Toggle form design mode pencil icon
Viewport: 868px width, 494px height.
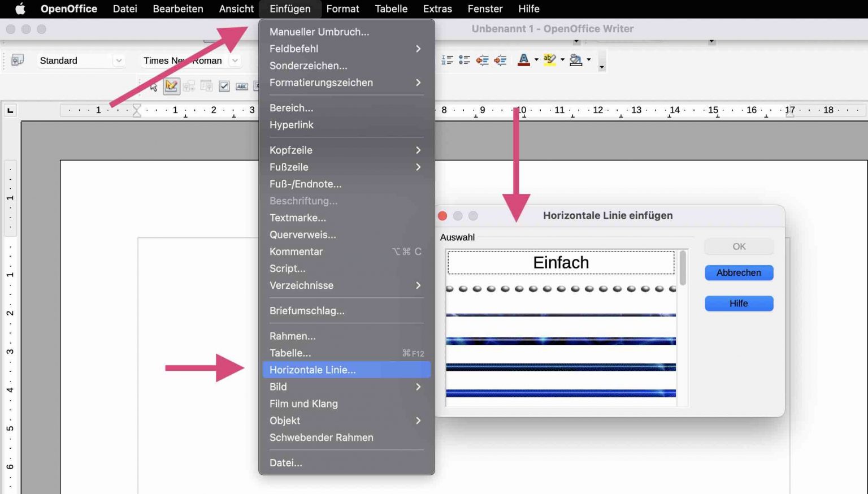(x=171, y=86)
